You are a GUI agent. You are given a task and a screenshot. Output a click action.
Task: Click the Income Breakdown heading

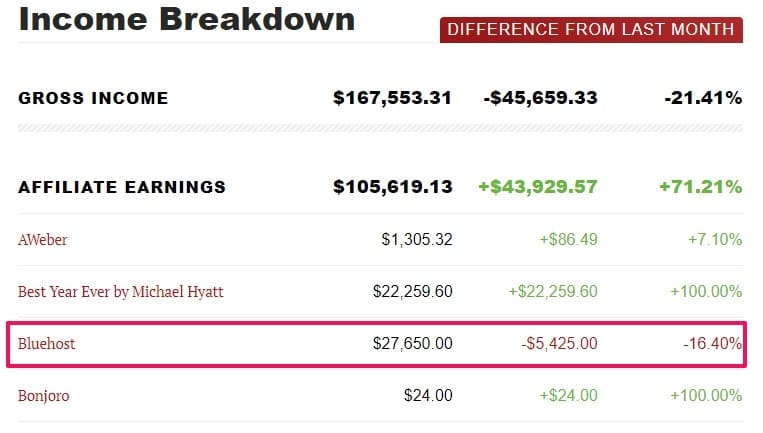(x=186, y=19)
